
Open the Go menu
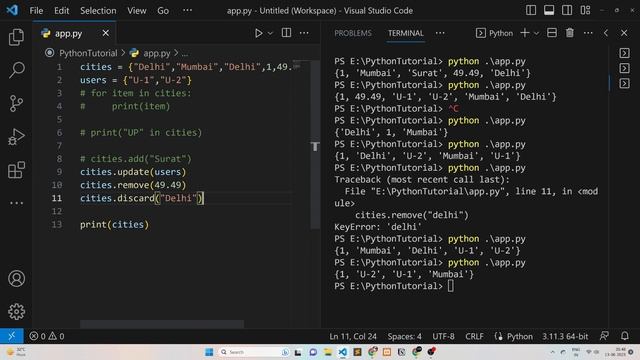point(163,11)
